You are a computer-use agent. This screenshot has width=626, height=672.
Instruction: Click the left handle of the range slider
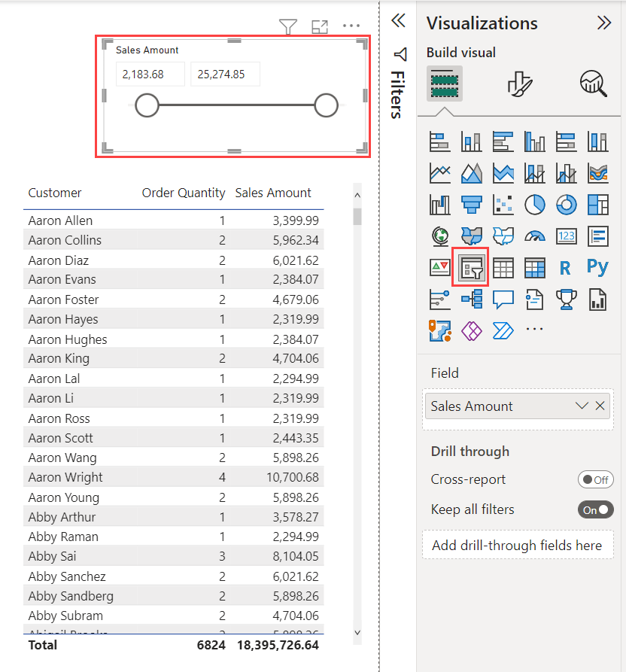(x=147, y=105)
